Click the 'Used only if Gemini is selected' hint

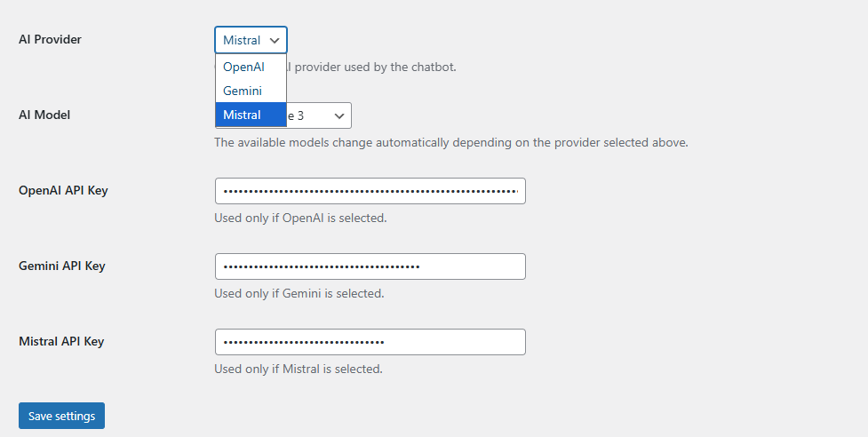pyautogui.click(x=299, y=293)
